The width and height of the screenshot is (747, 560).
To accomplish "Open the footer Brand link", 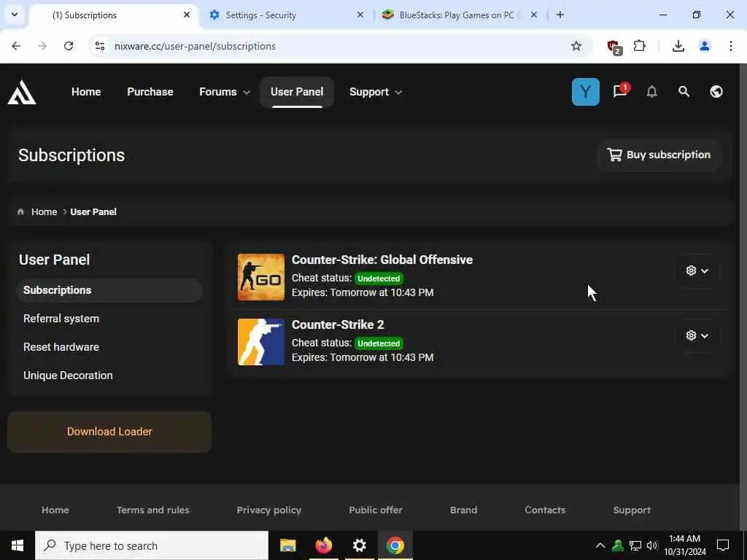I will (x=463, y=510).
